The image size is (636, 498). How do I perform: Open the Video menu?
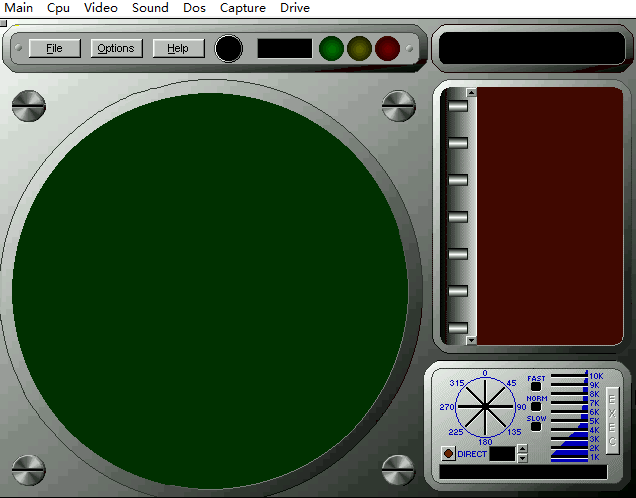101,8
